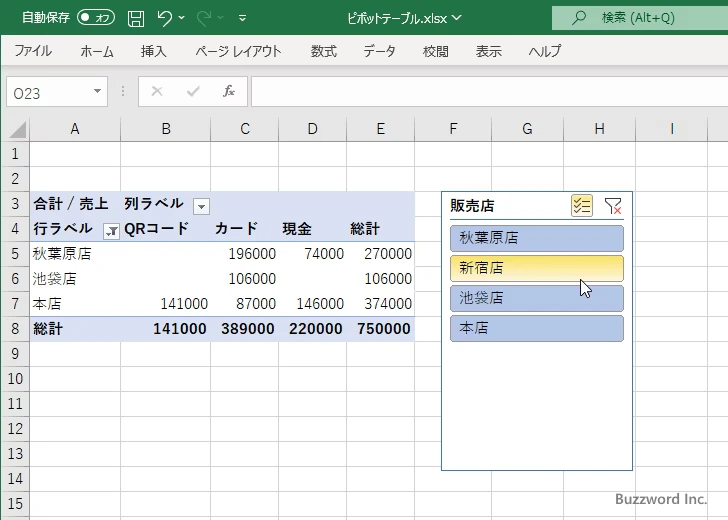Viewport: 728px width, 520px height.
Task: Click the slicer Clear Filter icon
Action: pyautogui.click(x=613, y=206)
